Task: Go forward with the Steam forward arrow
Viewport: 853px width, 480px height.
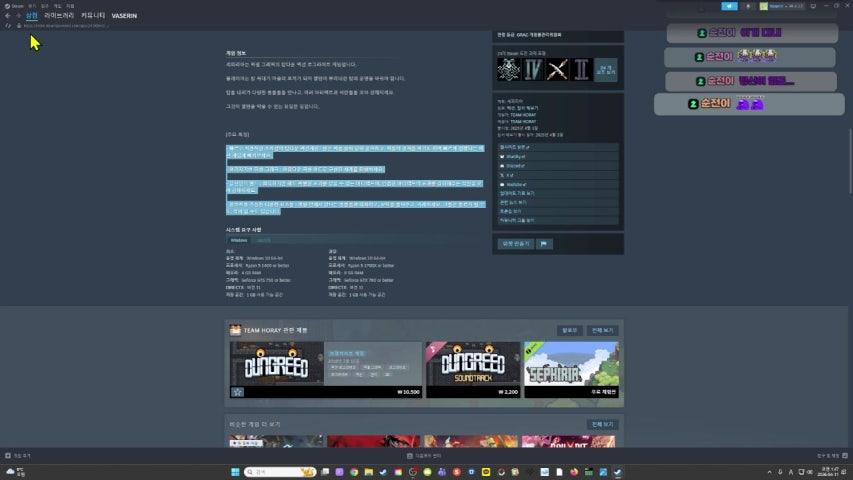Action: [x=18, y=16]
